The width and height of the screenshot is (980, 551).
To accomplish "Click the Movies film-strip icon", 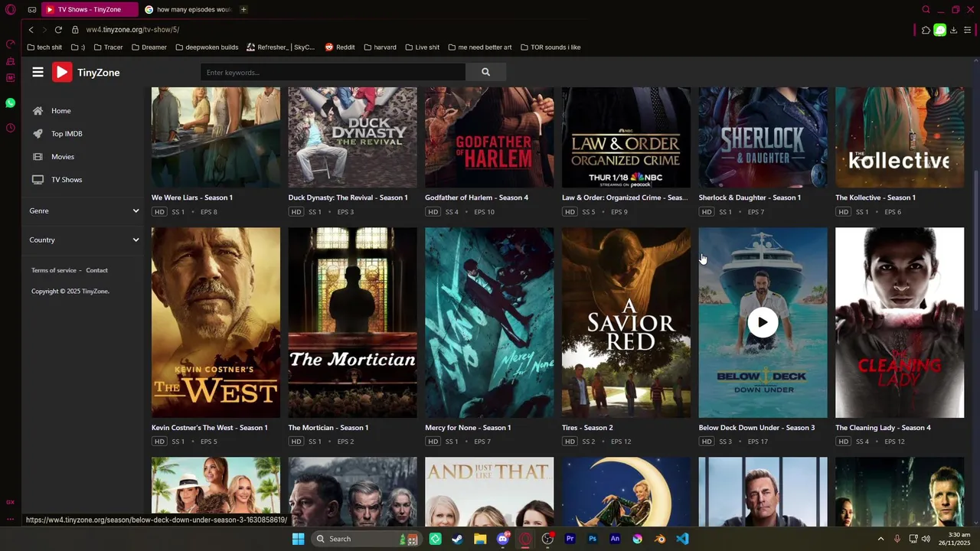I will (x=38, y=157).
